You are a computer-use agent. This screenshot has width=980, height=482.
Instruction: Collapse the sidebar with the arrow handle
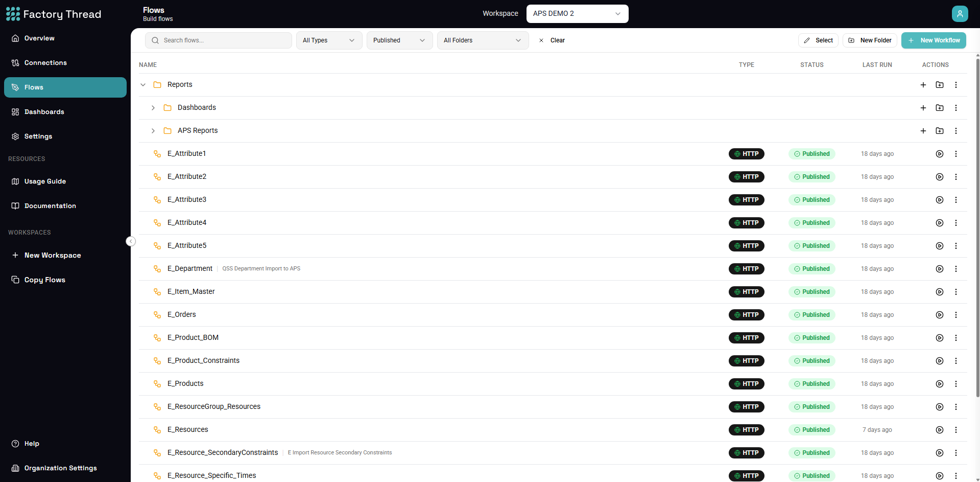(131, 241)
